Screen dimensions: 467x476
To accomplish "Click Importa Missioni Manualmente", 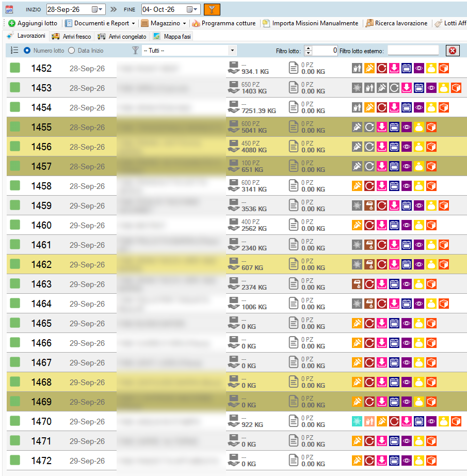I will click(x=311, y=23).
